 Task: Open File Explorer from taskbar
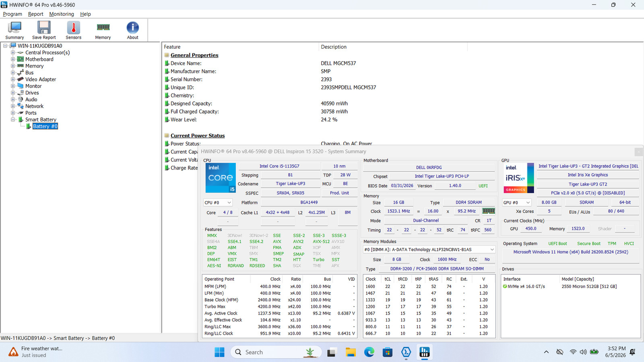351,352
